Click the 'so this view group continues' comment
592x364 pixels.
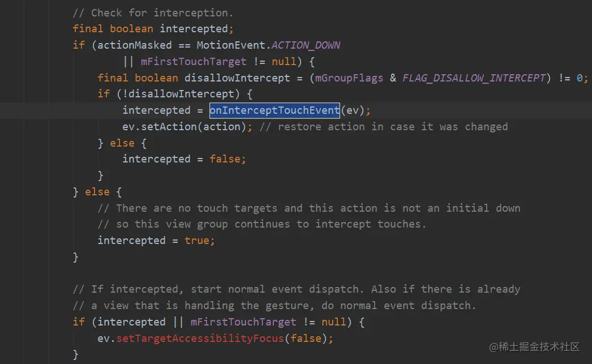pos(261,224)
